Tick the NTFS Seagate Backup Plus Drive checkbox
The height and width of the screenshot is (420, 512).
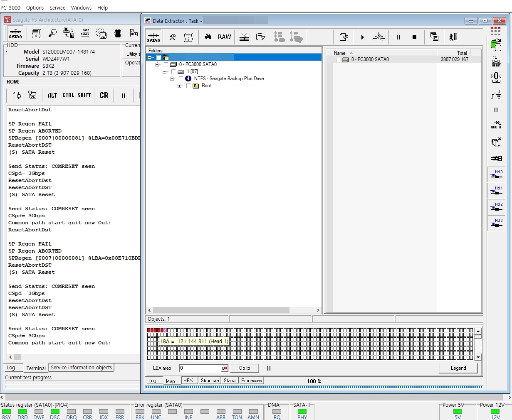[181, 79]
